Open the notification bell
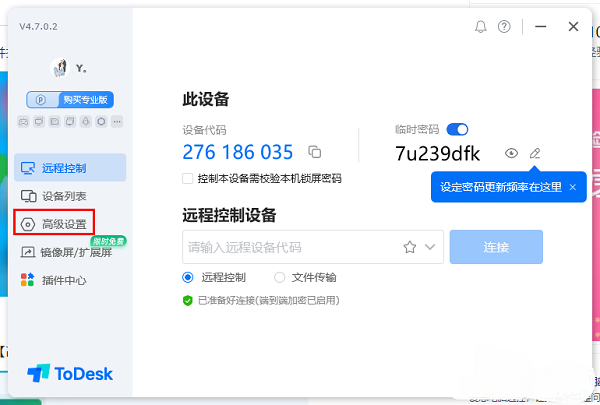Viewport: 600px width, 405px height. (481, 26)
